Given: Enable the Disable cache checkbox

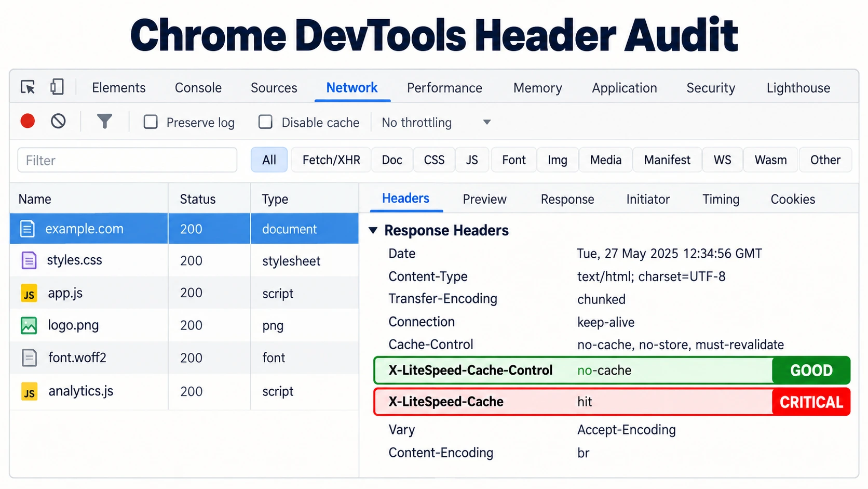Looking at the screenshot, I should [x=265, y=122].
